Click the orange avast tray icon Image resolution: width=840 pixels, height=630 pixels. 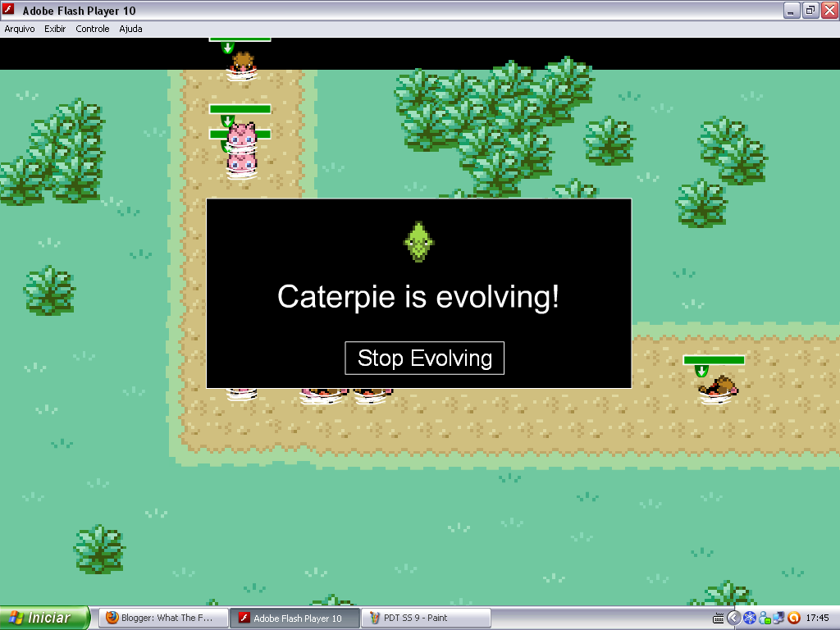click(x=794, y=619)
